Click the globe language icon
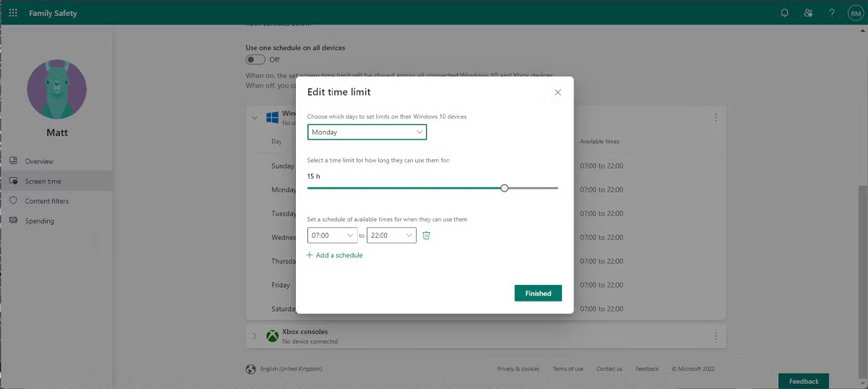The image size is (868, 389). [x=251, y=369]
